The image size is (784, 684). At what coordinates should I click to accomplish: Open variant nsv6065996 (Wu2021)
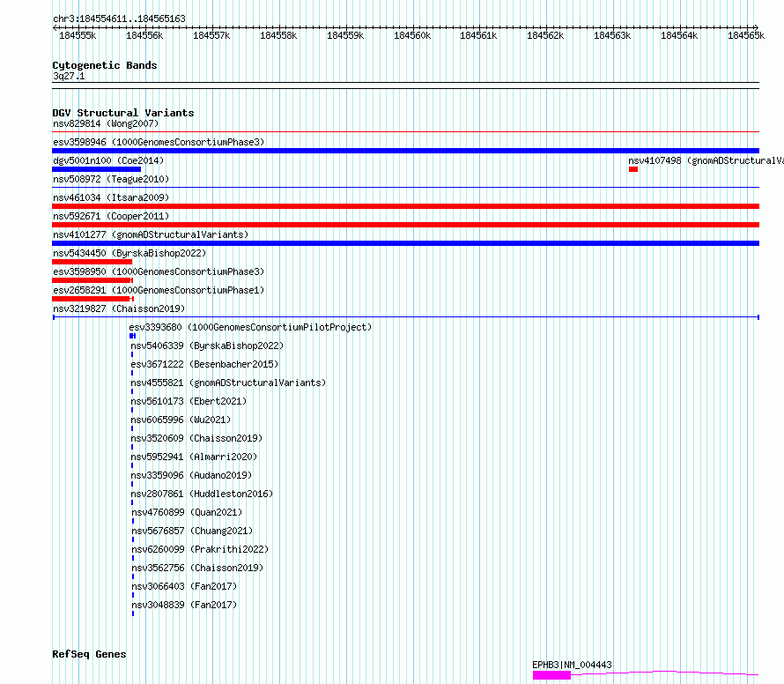181,420
